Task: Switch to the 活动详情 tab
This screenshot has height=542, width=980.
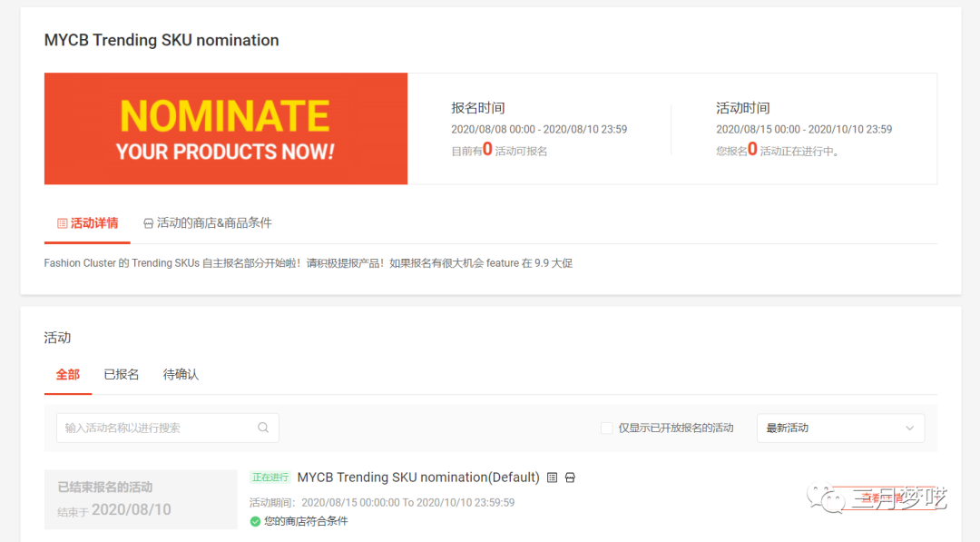Action: point(87,223)
